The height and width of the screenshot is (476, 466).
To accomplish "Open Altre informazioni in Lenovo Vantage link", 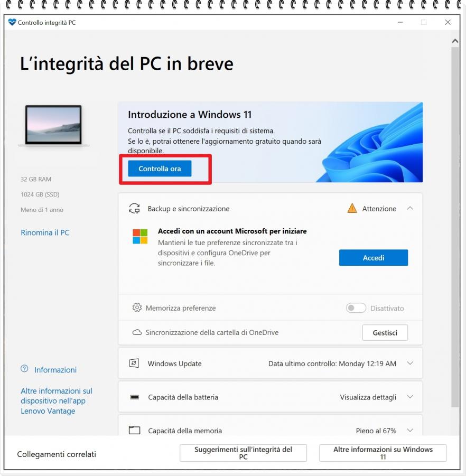I will tap(56, 401).
